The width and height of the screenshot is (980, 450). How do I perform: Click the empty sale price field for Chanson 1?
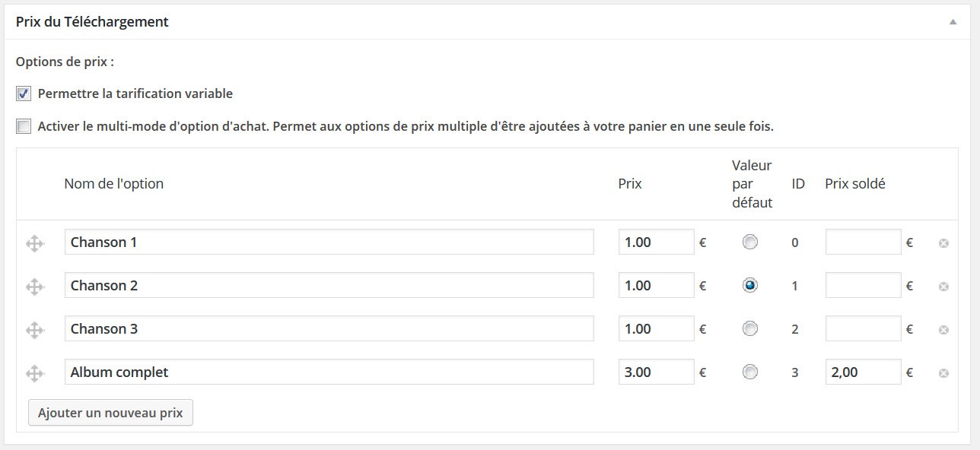(x=863, y=242)
